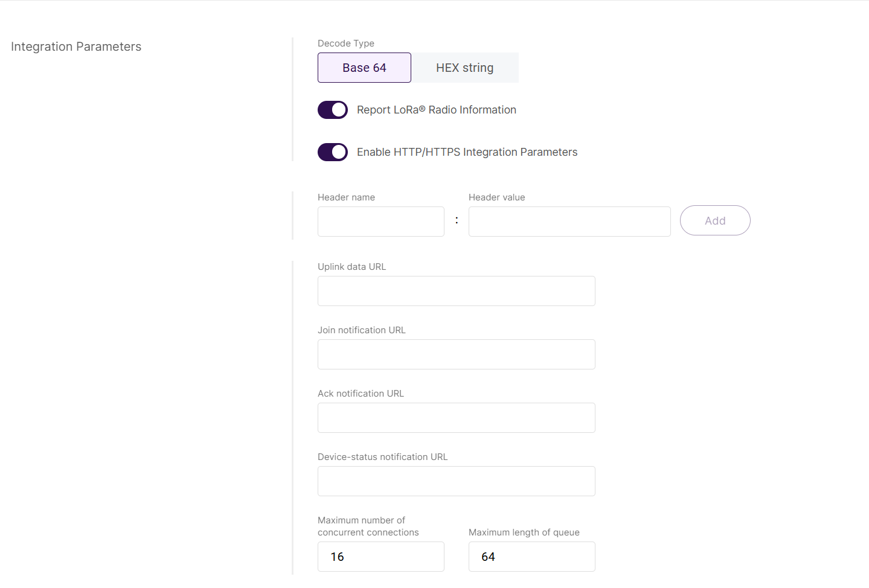This screenshot has width=869, height=588.
Task: Turn off the HTTP/HTTPS Integration Parameters switch
Action: click(333, 152)
